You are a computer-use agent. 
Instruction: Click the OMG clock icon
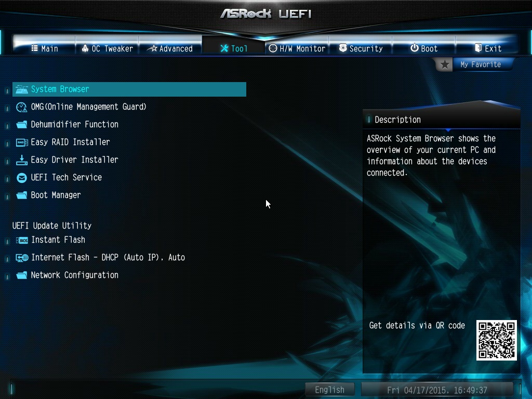coord(21,107)
